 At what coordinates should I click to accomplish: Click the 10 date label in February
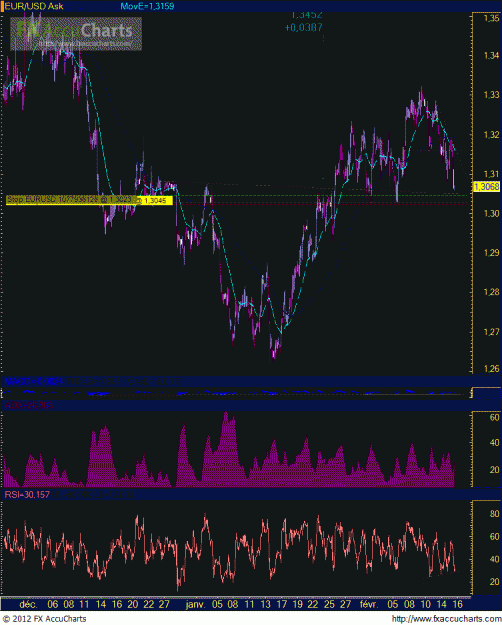[x=425, y=604]
